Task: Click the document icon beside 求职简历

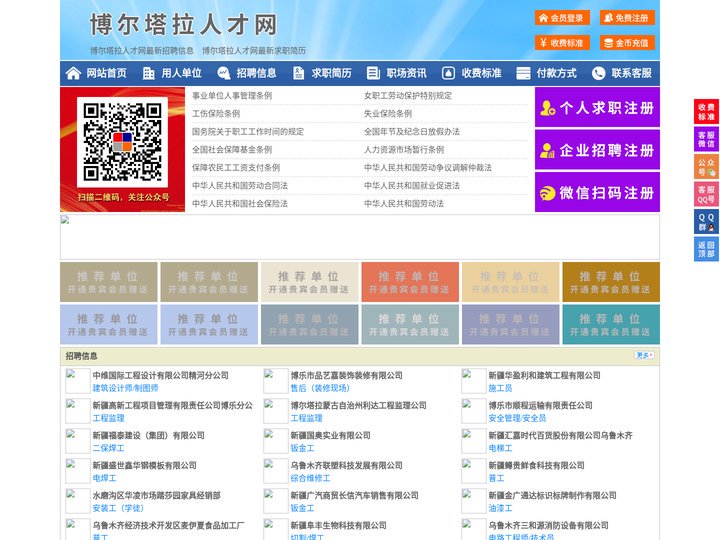Action: point(298,73)
